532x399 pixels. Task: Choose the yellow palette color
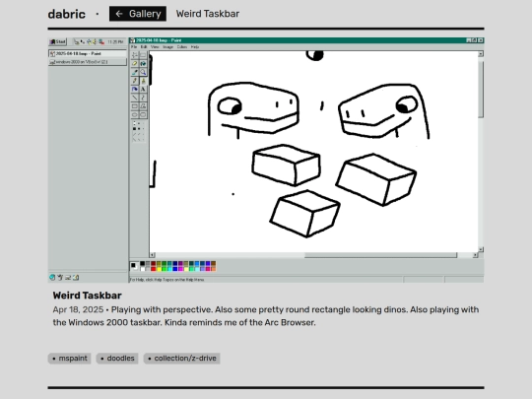(x=159, y=269)
